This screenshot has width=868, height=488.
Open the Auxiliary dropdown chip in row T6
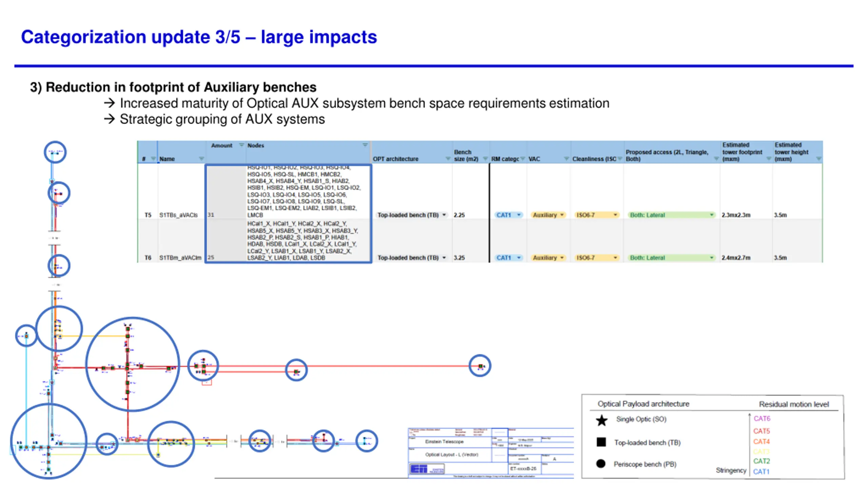pyautogui.click(x=548, y=258)
